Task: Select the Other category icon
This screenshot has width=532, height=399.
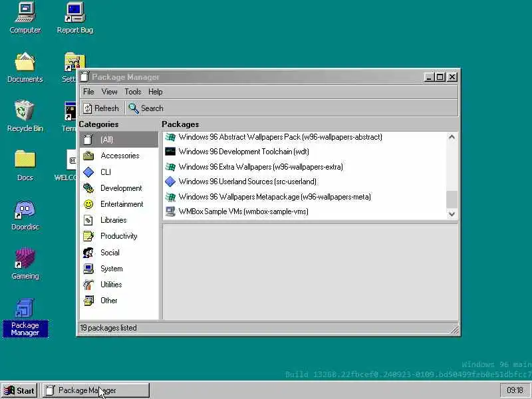Action: 88,301
